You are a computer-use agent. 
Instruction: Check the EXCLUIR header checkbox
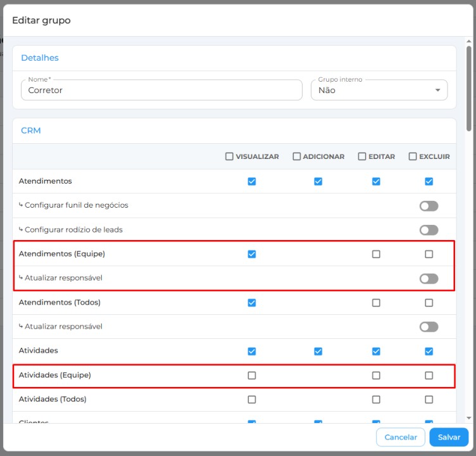point(413,156)
